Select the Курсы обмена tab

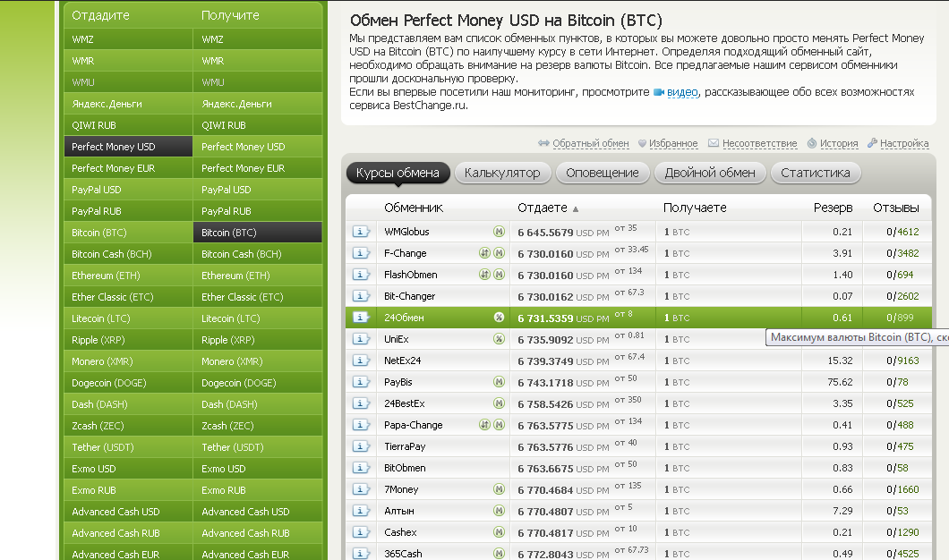pos(398,173)
